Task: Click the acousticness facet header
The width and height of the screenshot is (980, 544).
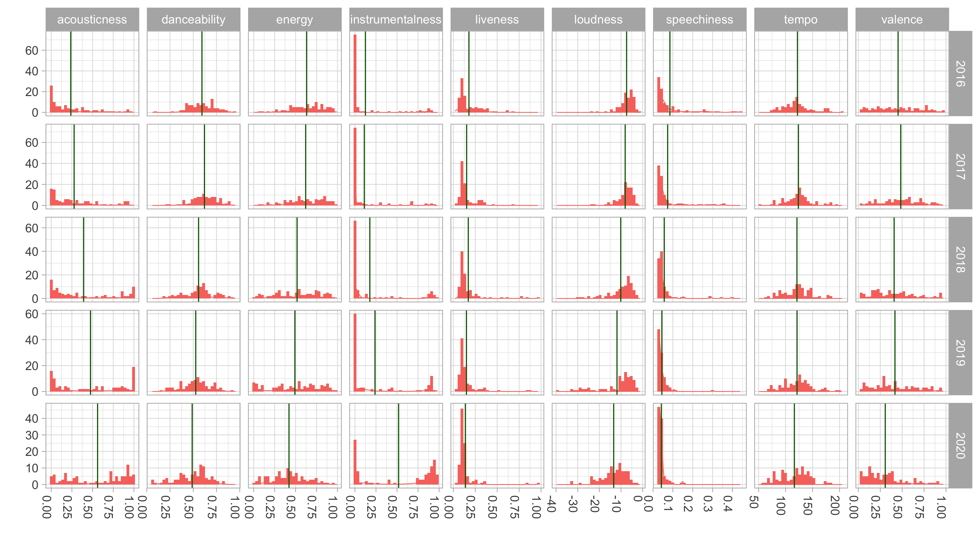Action: [x=92, y=19]
